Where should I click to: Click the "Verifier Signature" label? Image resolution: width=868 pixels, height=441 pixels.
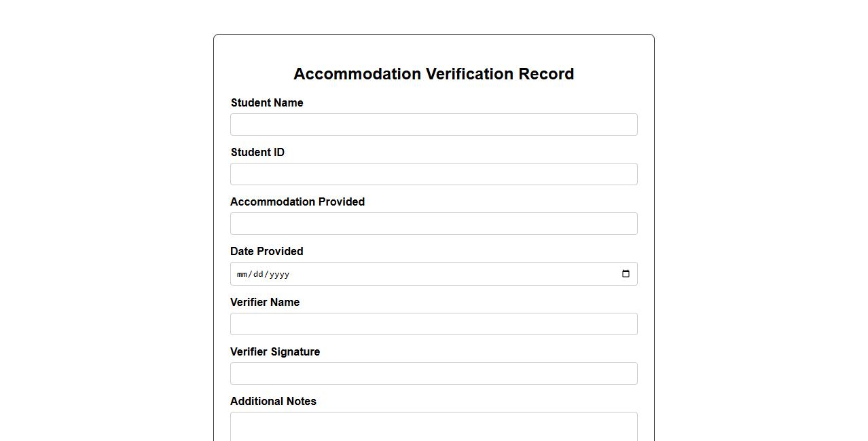(x=275, y=352)
